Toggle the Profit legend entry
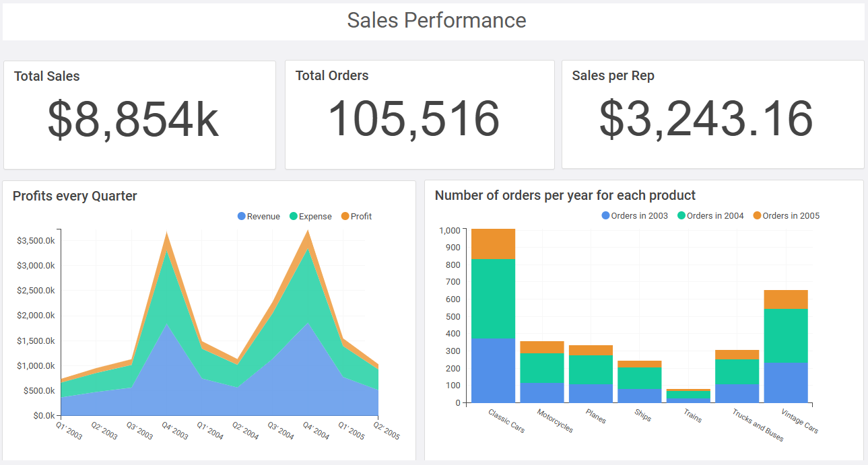 click(x=356, y=217)
